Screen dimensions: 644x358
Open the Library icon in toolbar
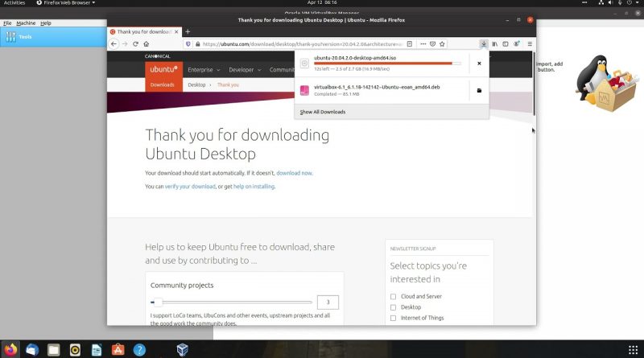[x=495, y=44]
